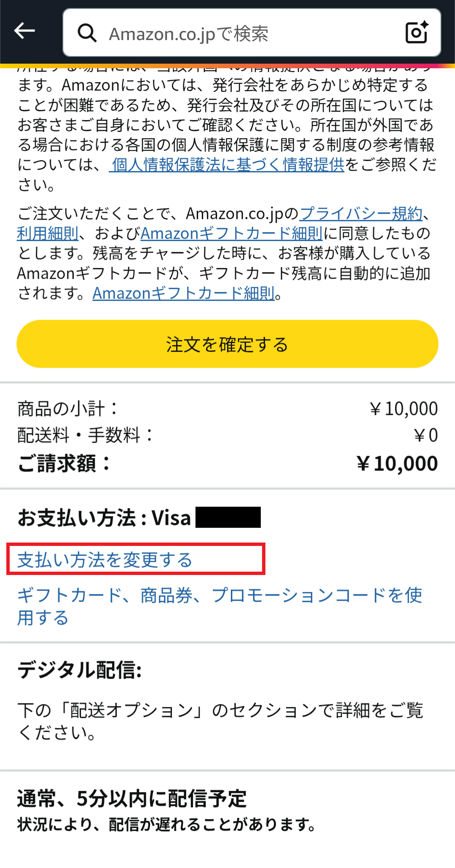Tap the bold ご請求額 ¥10,000 total
Image resolution: width=455 pixels, height=868 pixels.
(x=397, y=463)
